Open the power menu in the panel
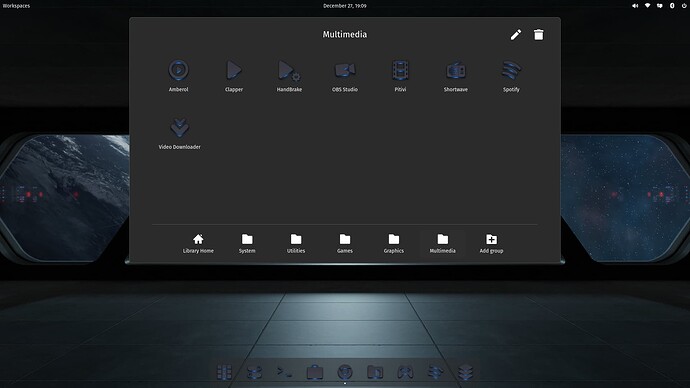The height and width of the screenshot is (388, 690). (684, 6)
